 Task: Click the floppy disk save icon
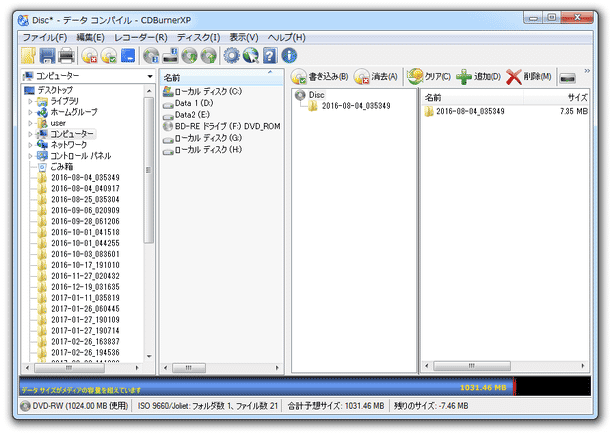click(47, 56)
